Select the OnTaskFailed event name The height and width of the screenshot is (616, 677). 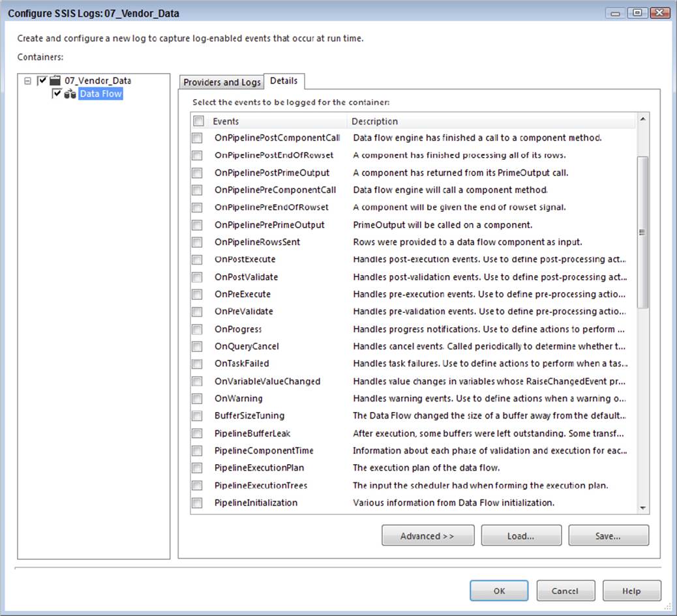tap(242, 364)
